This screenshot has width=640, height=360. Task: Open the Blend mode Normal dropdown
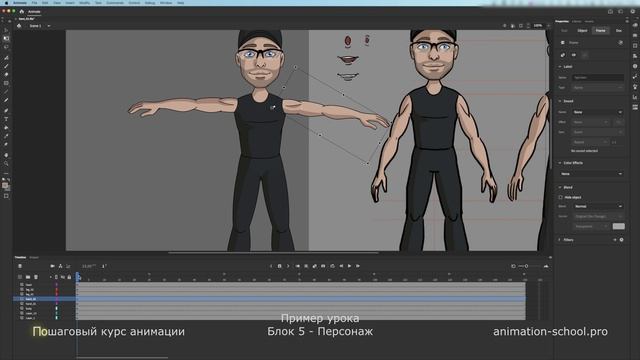tap(598, 207)
